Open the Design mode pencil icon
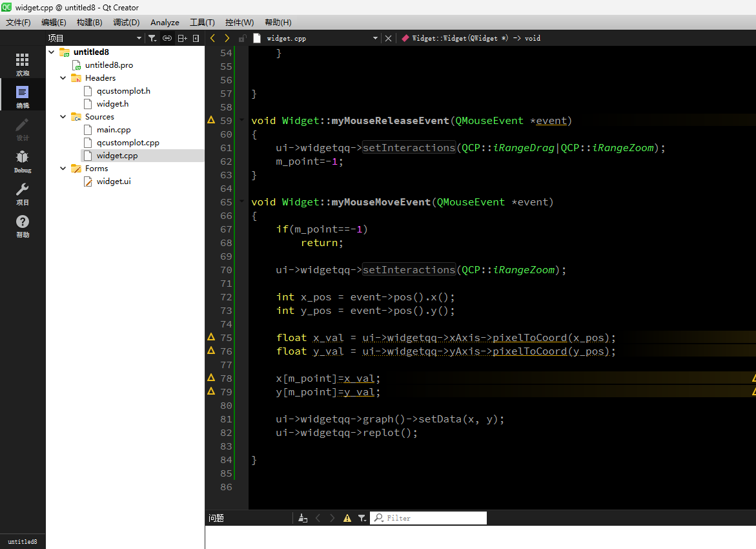The image size is (756, 549). [22, 129]
